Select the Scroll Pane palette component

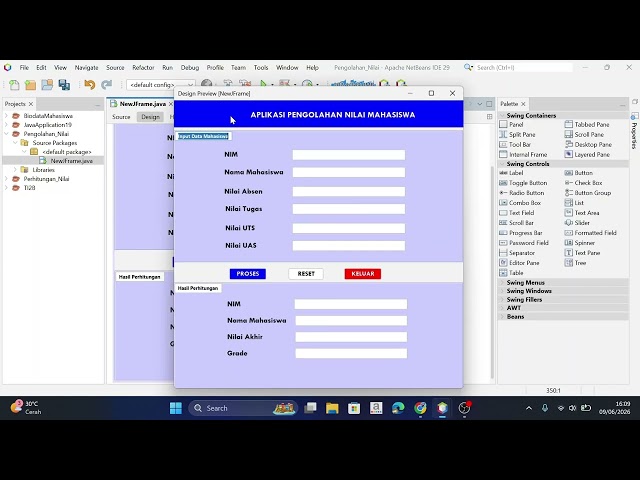click(584, 134)
